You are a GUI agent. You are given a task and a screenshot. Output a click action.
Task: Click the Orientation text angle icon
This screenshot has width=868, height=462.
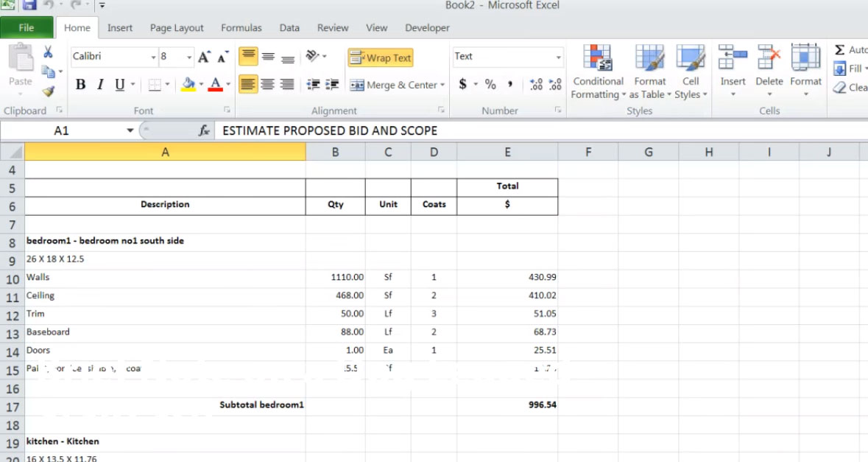point(313,56)
